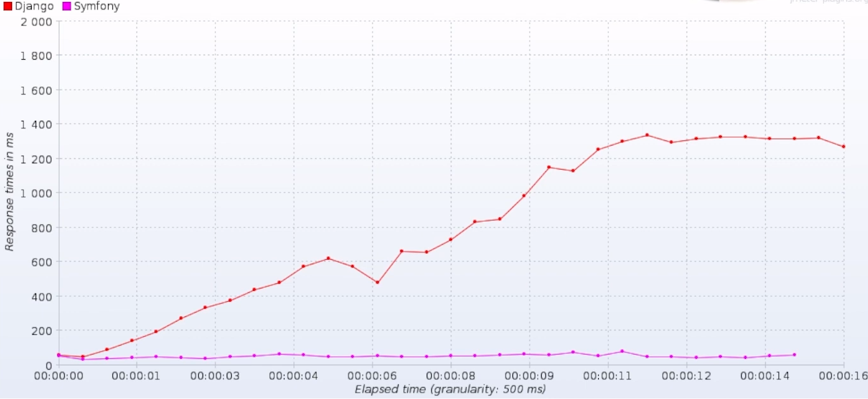This screenshot has height=399, width=868.
Task: Click Django's dip point at 00:00:06
Action: point(377,282)
